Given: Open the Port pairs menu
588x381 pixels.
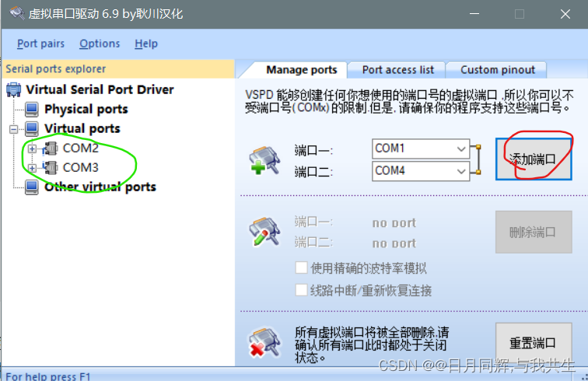Looking at the screenshot, I should click(40, 44).
